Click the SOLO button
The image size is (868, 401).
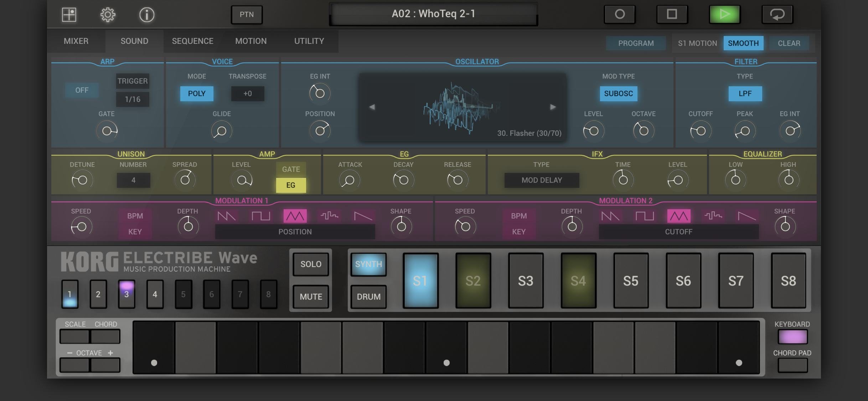[311, 264]
